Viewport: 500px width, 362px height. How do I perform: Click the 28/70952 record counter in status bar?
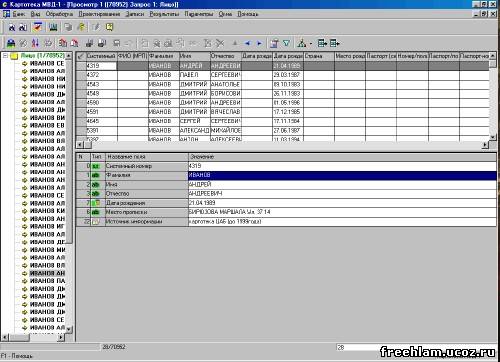tap(114, 347)
